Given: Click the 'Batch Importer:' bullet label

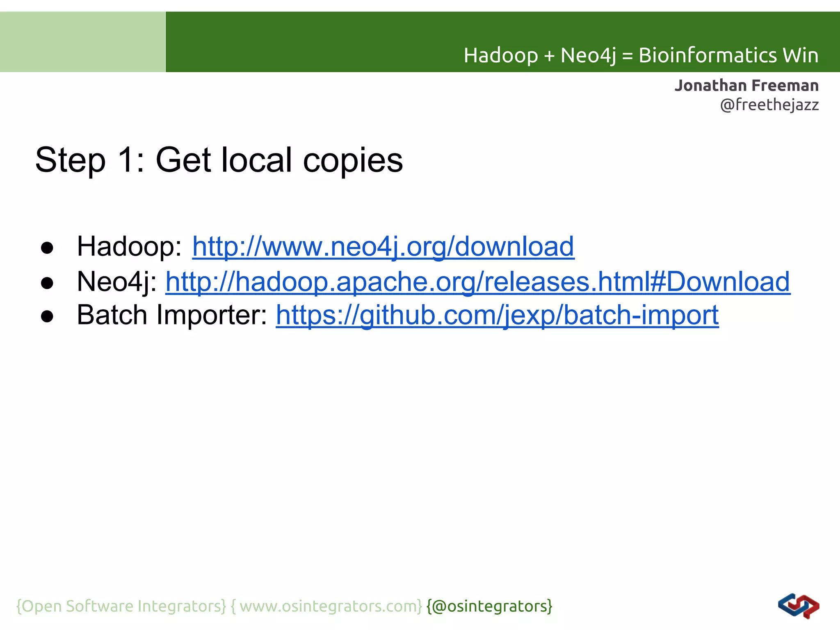Looking at the screenshot, I should click(172, 315).
